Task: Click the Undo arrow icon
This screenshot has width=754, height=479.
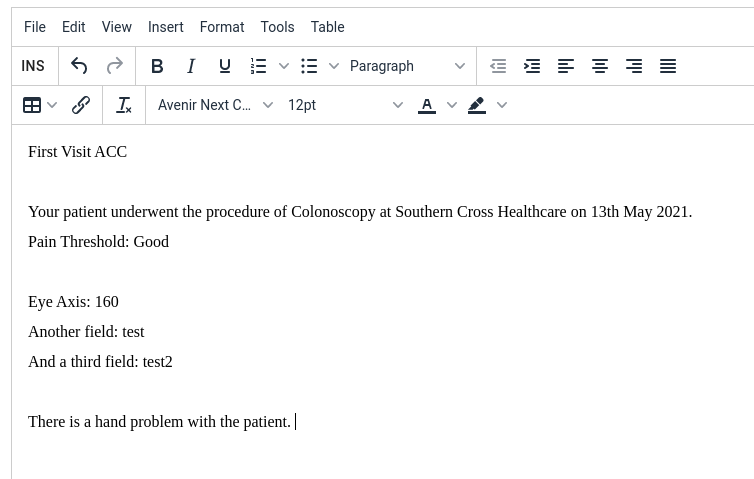Action: 79,66
